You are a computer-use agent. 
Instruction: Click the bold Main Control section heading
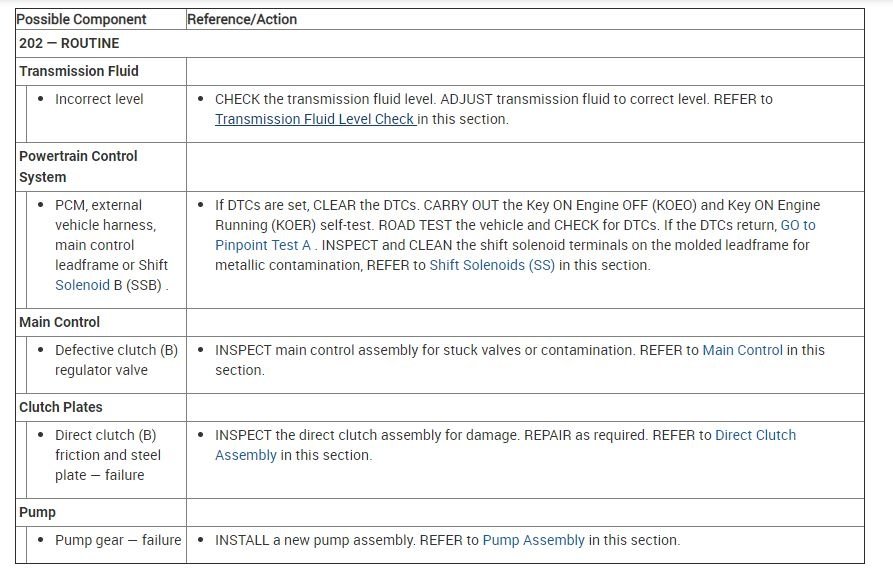click(x=60, y=322)
